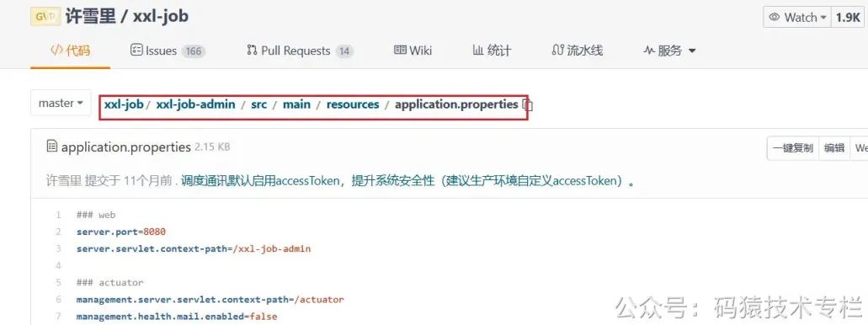Click the 一键复制 button
This screenshot has width=868, height=325.
(x=793, y=148)
